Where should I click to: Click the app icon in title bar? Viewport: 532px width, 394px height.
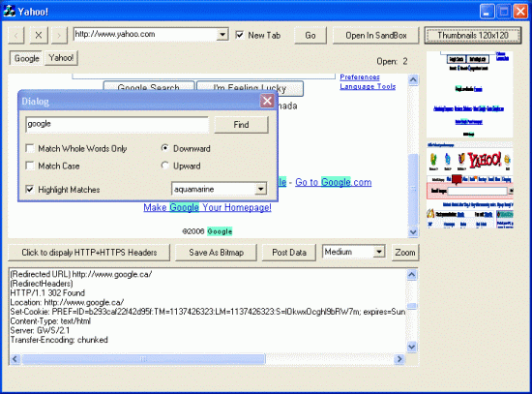click(9, 12)
